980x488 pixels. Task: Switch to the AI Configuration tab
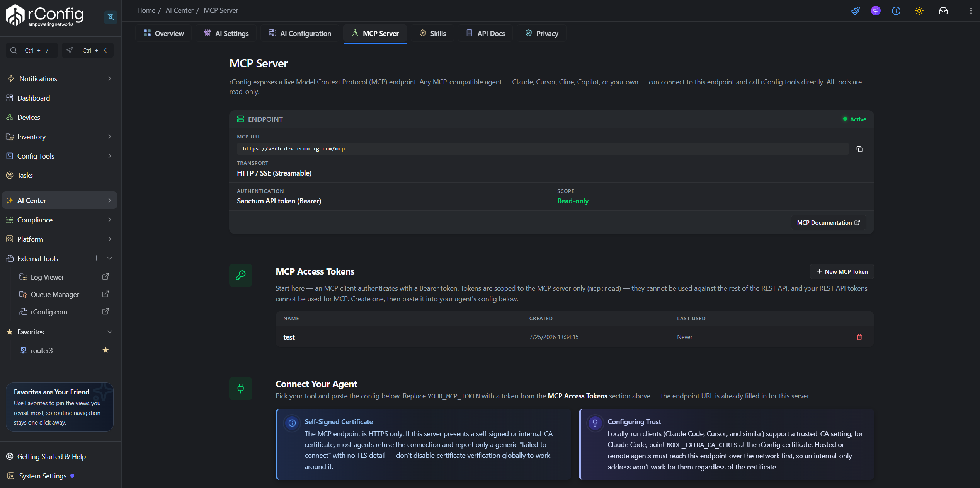coord(300,33)
